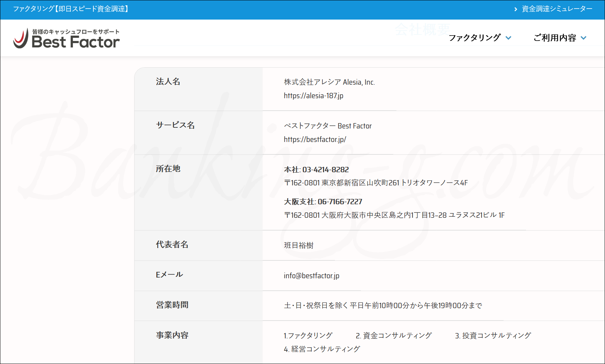Screen dimensions: 605x364
Task: Click the 大阪支社 phone number 06-7166-7227
Action: click(340, 202)
